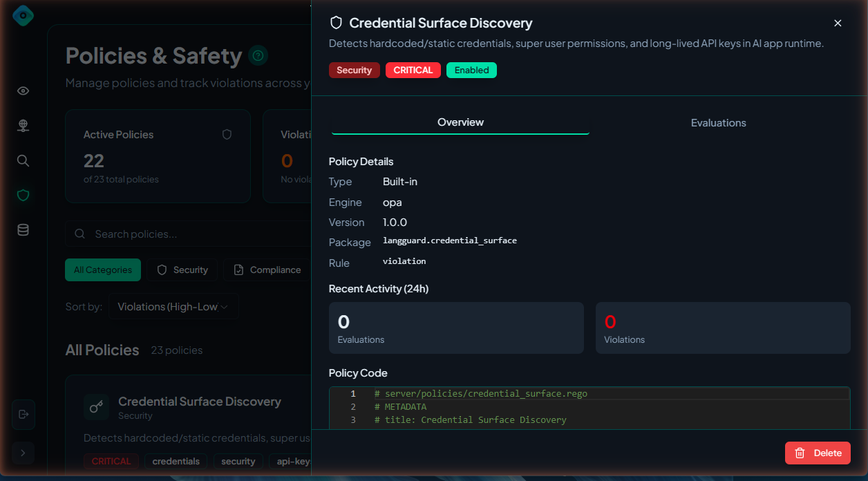Click the eye icon in left sidebar
868x481 pixels.
[23, 91]
